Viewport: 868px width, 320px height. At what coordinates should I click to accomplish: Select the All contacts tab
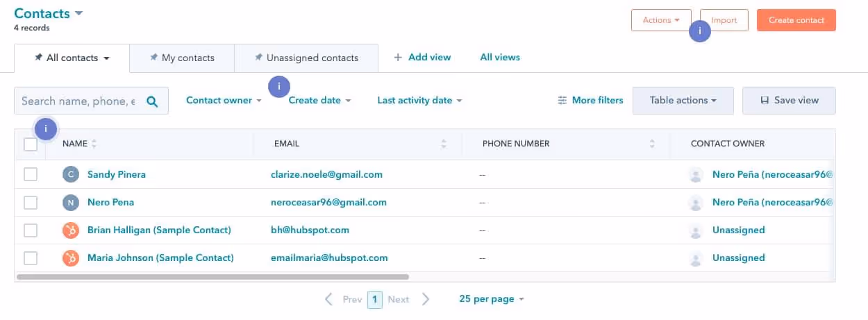pos(72,58)
